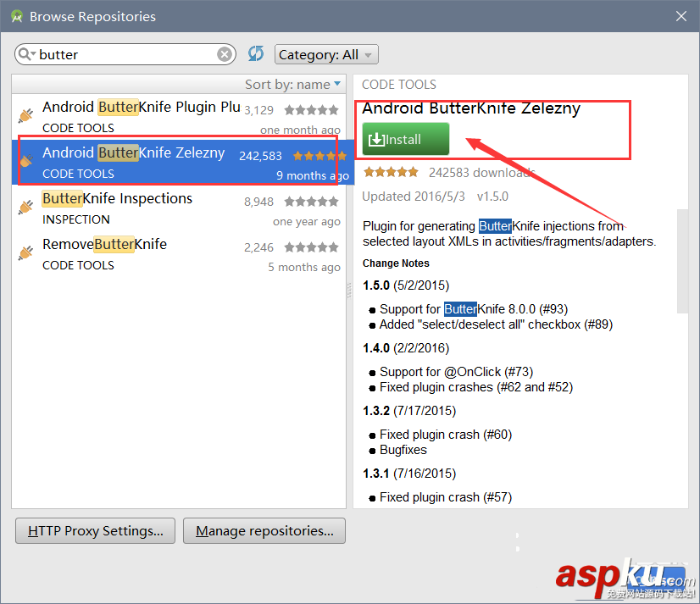Click 'Fixed plugin crash (#60)' note

[x=446, y=435]
